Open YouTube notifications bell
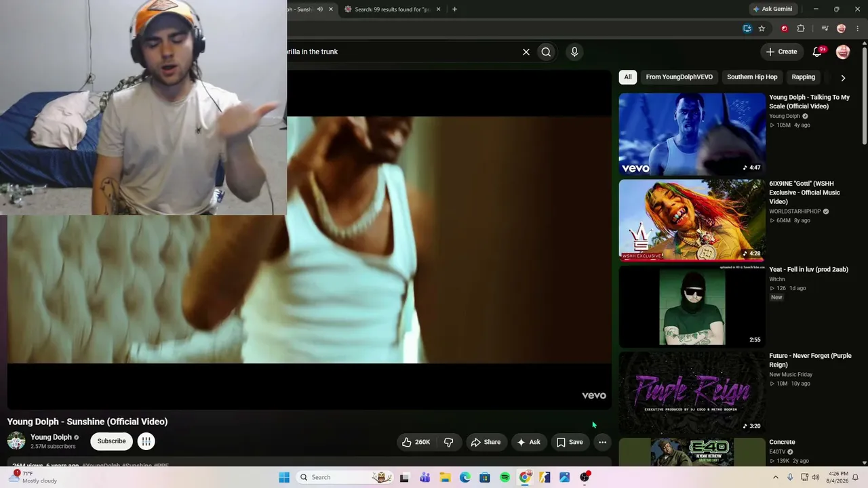Screen dimensions: 868x488 tap(818, 52)
